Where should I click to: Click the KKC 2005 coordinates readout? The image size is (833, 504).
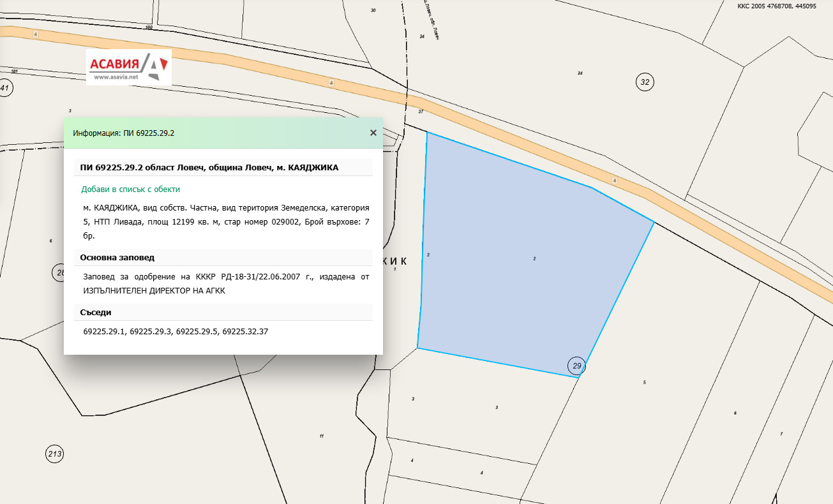tap(776, 6)
